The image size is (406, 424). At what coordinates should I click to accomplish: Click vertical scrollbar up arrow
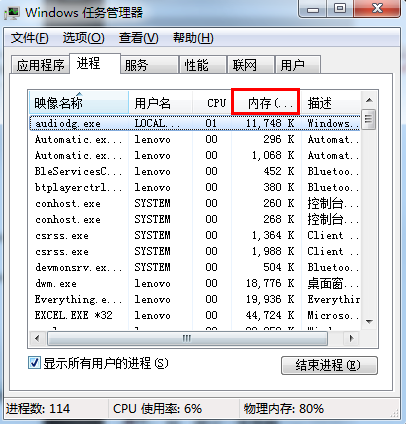click(369, 100)
